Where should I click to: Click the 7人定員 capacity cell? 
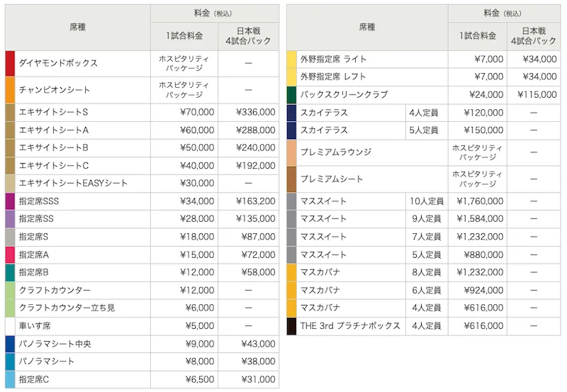pos(427,237)
